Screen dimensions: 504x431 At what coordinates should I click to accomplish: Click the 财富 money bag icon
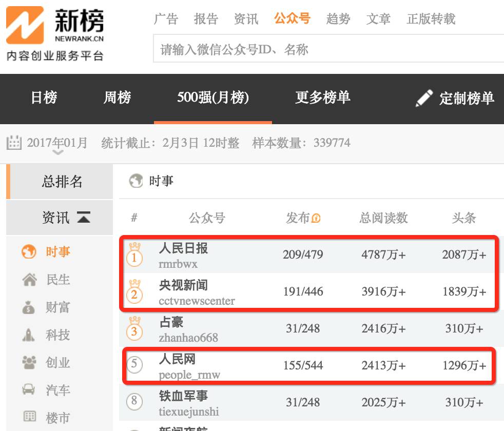point(29,307)
